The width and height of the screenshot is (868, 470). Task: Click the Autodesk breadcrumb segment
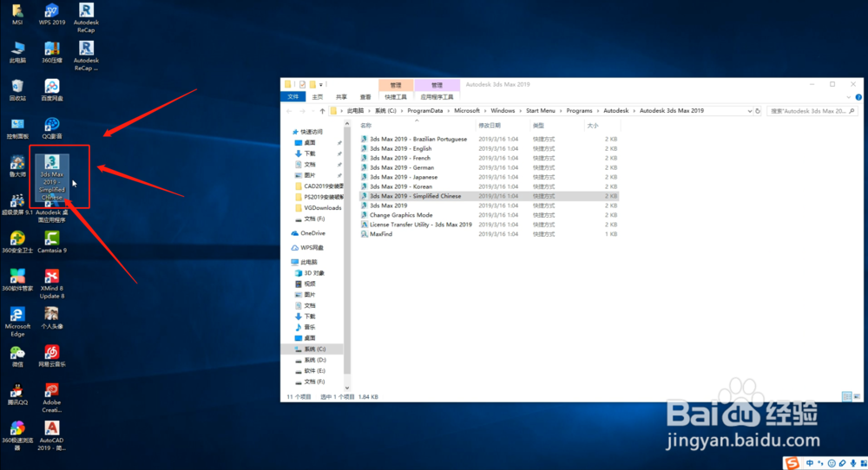[x=615, y=111]
